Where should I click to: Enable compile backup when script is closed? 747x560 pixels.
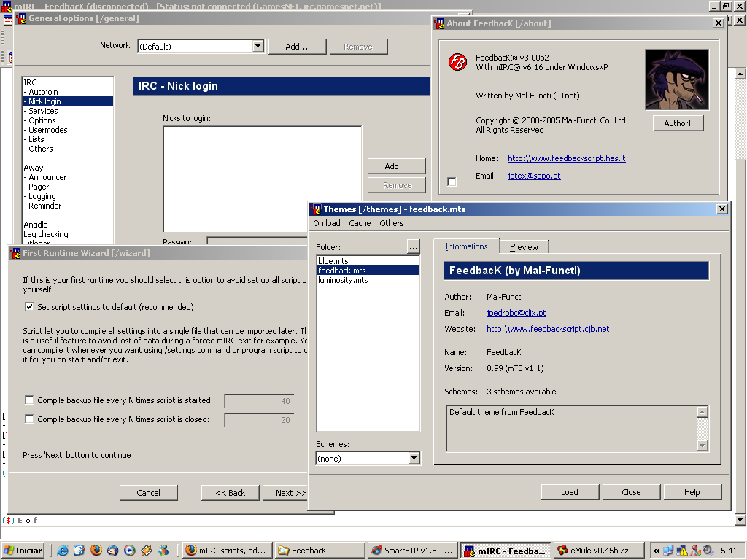point(29,419)
